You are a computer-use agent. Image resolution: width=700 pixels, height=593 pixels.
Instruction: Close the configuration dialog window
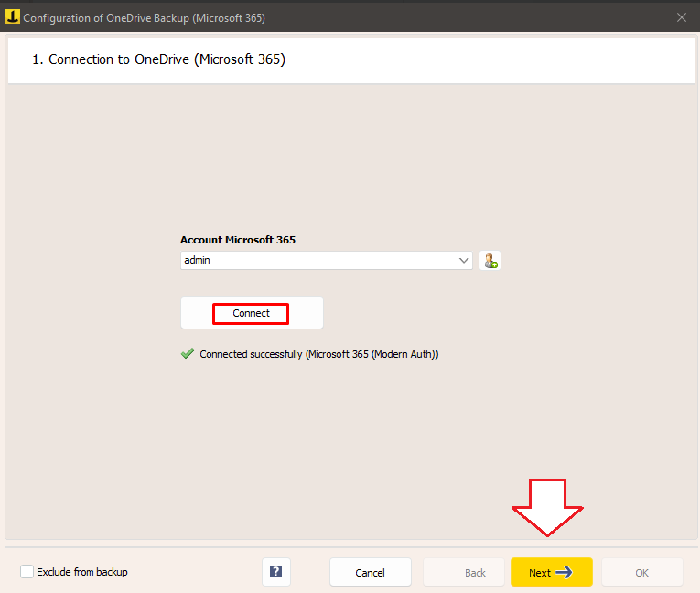(682, 17)
